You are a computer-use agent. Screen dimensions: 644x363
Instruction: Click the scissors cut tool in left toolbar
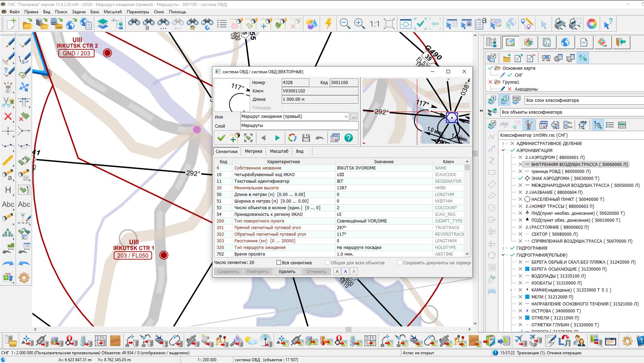[8, 103]
